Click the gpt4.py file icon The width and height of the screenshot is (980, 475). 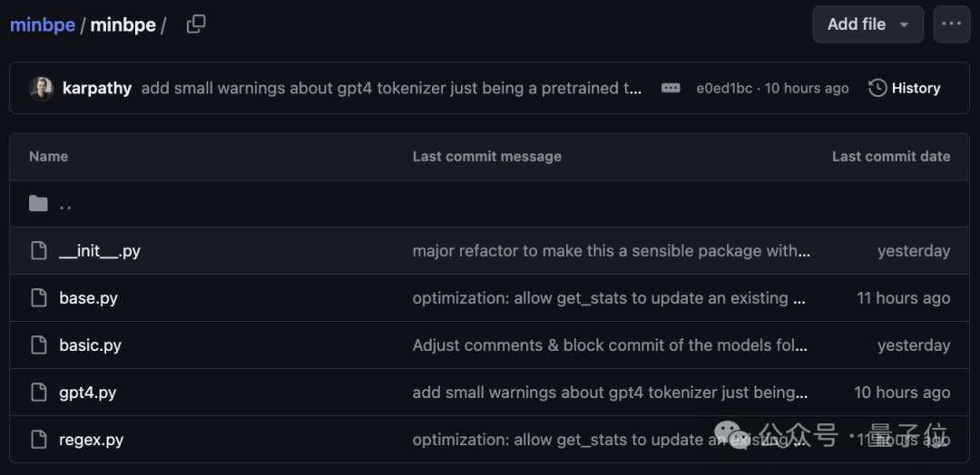coord(38,393)
